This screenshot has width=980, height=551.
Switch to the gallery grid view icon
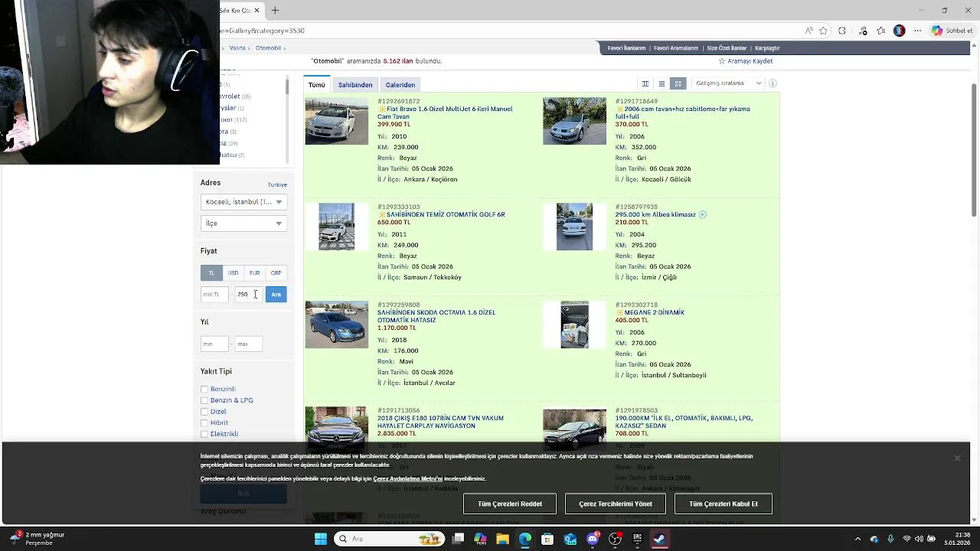tap(678, 83)
